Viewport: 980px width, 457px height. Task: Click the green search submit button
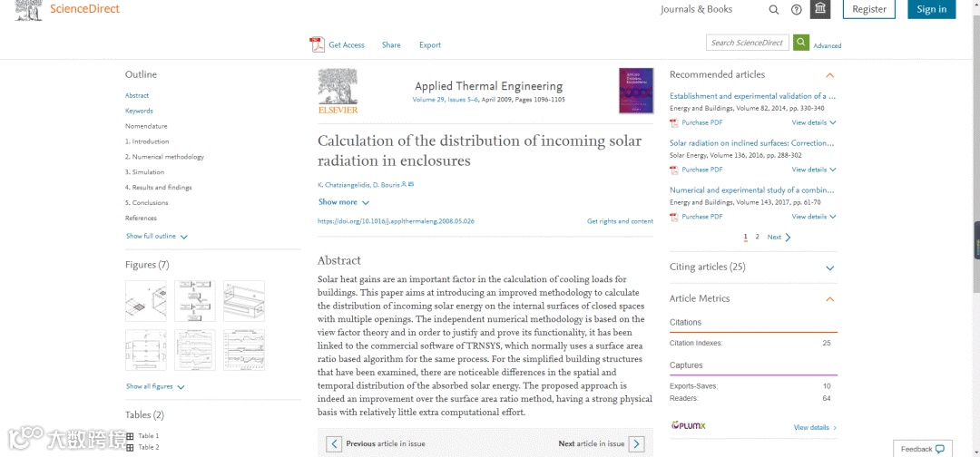(801, 43)
